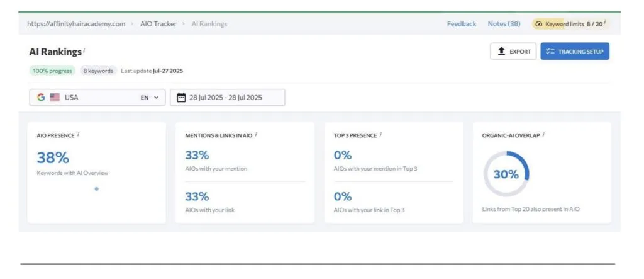Click the USA flag icon
Image resolution: width=644 pixels, height=279 pixels.
55,98
